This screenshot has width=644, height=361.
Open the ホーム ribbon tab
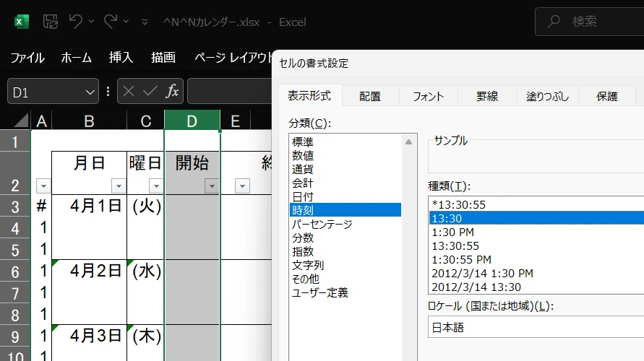coord(77,58)
